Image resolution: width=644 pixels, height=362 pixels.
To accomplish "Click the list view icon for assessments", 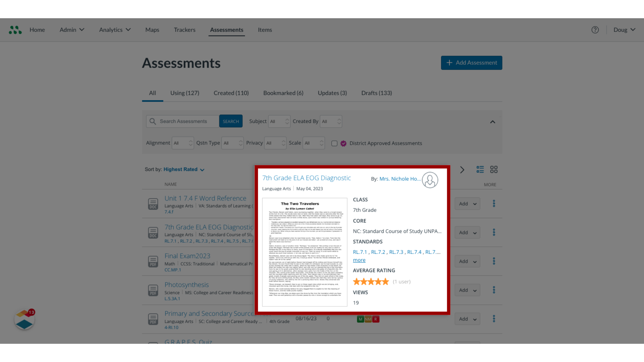I will pyautogui.click(x=480, y=169).
